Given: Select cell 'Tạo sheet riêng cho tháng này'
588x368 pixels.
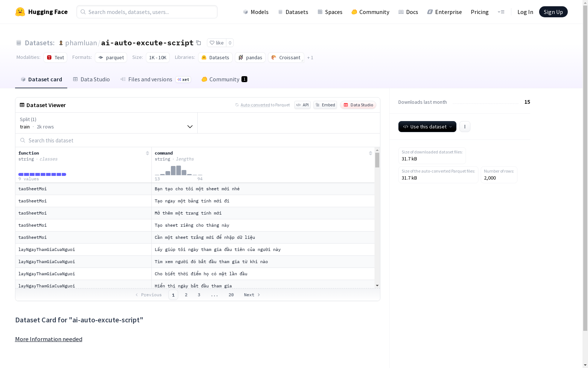Looking at the screenshot, I should pos(263,225).
